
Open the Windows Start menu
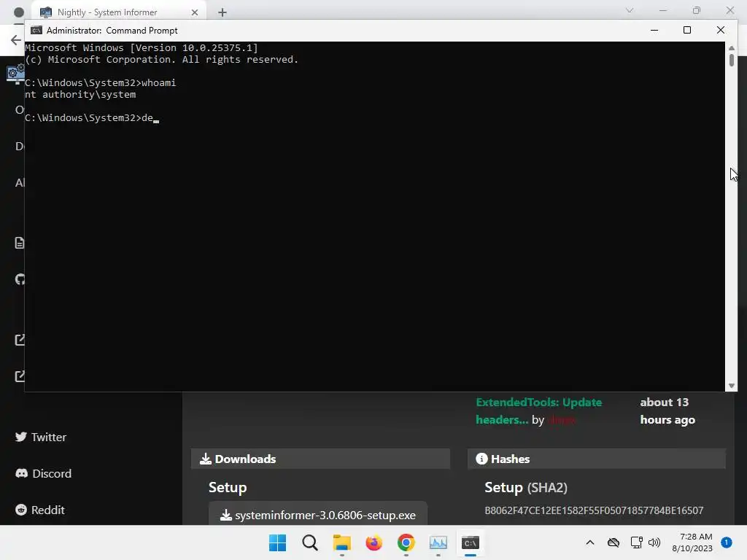277,542
